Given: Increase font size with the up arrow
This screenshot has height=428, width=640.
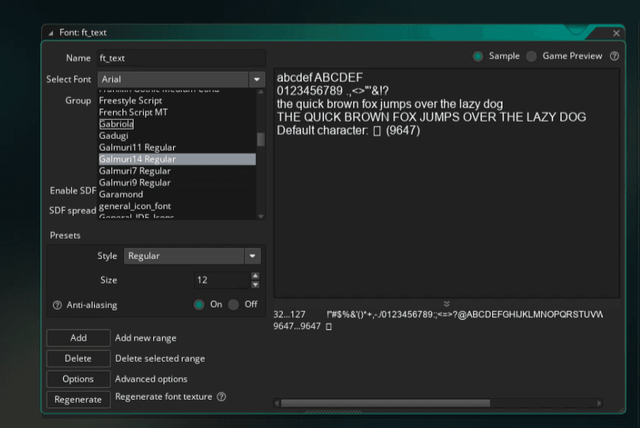Looking at the screenshot, I should [x=255, y=276].
